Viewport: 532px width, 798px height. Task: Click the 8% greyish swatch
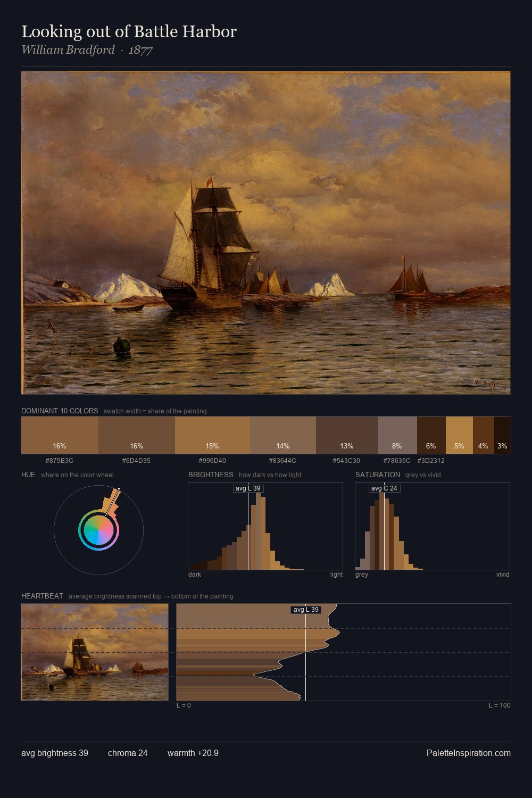coord(397,435)
